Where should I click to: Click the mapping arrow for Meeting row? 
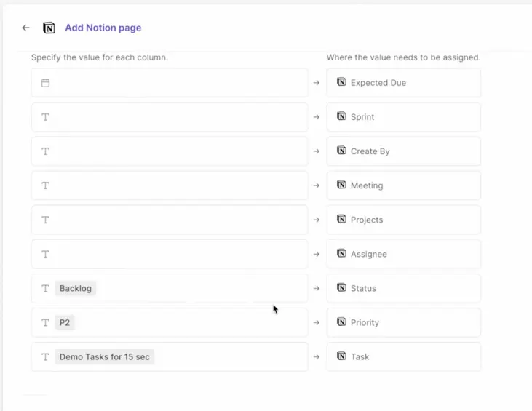317,185
